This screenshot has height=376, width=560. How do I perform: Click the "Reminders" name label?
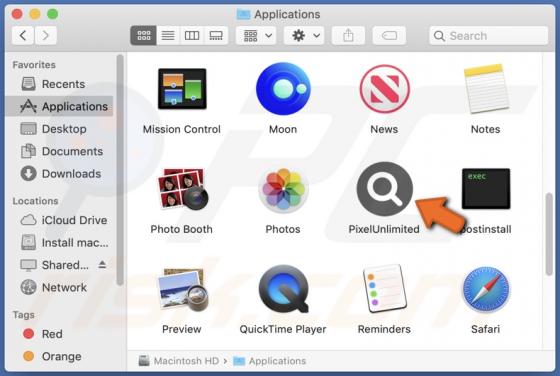pyautogui.click(x=384, y=329)
